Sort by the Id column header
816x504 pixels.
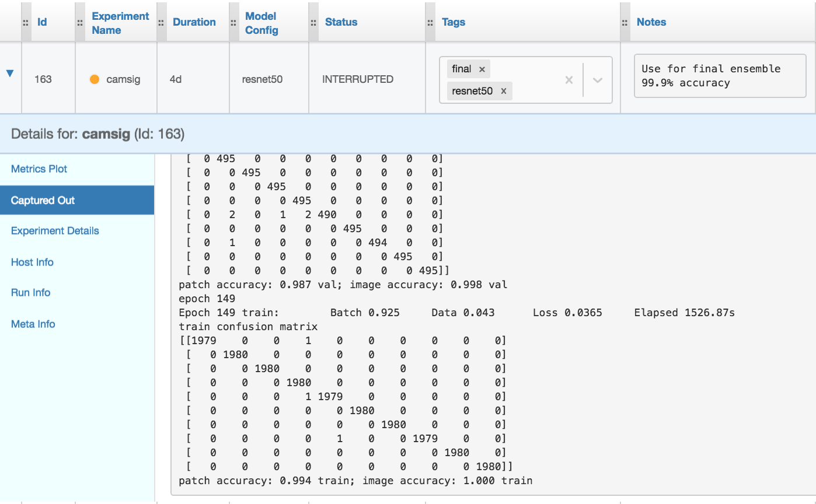click(42, 22)
